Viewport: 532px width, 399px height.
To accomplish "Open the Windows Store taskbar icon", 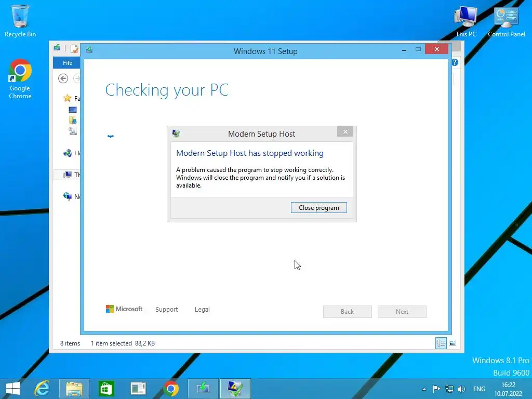I will pyautogui.click(x=106, y=389).
